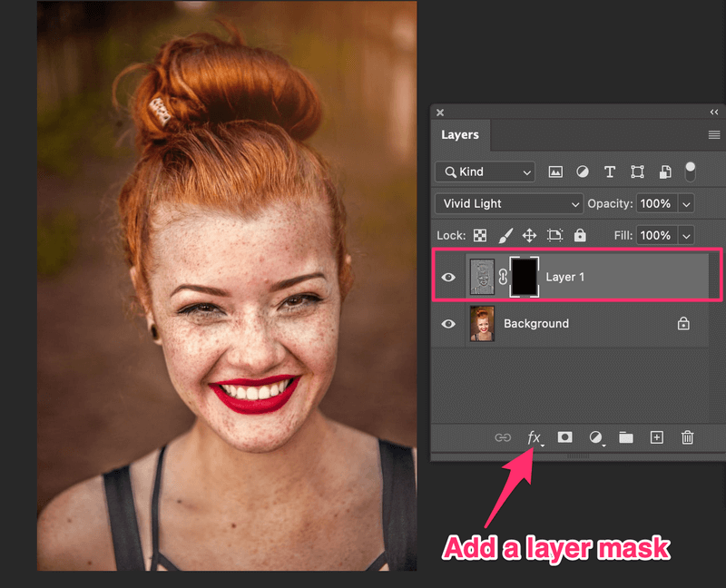Viewport: 726px width, 588px height.
Task: Filter for pixel layers icon
Action: click(x=555, y=171)
